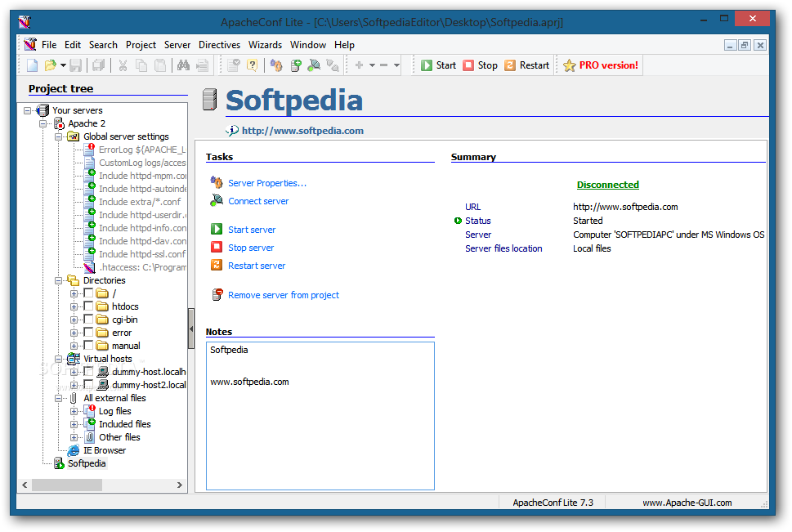
Task: Tick the cgi-bin directory checkbox
Action: pyautogui.click(x=88, y=320)
